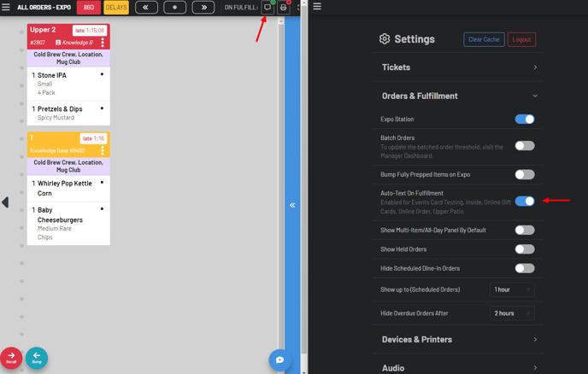Viewport: 588px width, 374px height.
Task: Collapse settings panel with double-chevron arrow
Action: (292, 205)
